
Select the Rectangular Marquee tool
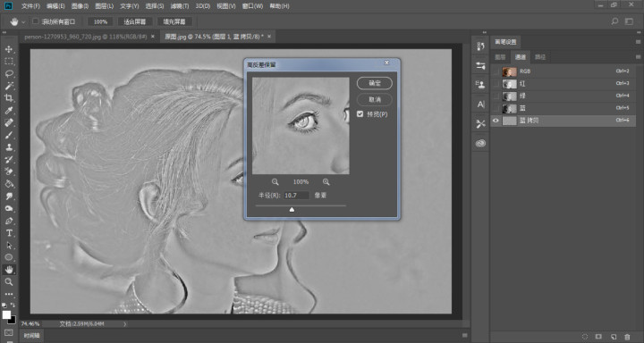point(9,62)
